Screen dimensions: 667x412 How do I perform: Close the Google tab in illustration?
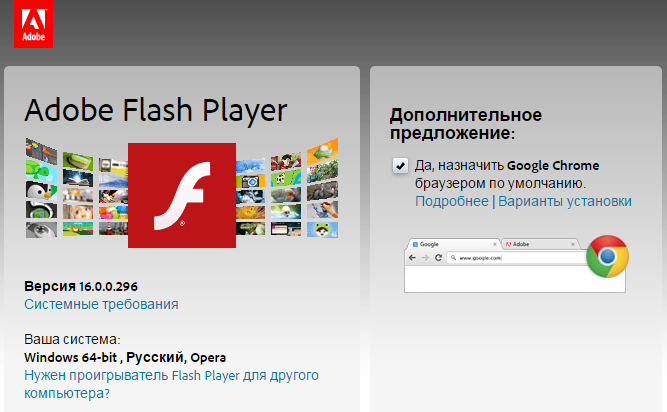(495, 244)
